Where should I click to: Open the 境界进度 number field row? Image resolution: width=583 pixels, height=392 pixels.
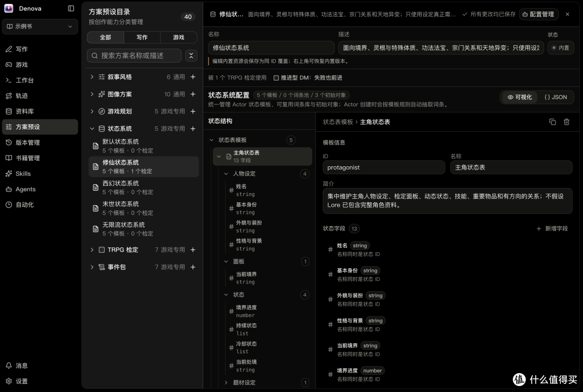tap(448, 375)
